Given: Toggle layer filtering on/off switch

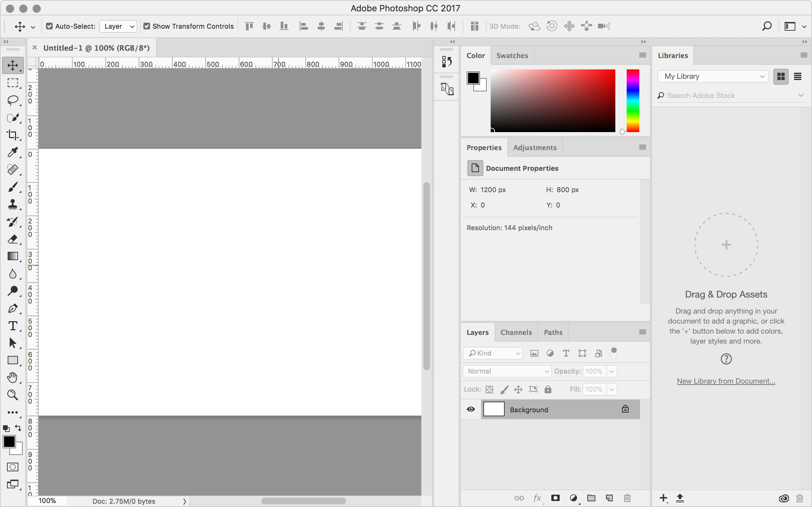Looking at the screenshot, I should point(614,353).
